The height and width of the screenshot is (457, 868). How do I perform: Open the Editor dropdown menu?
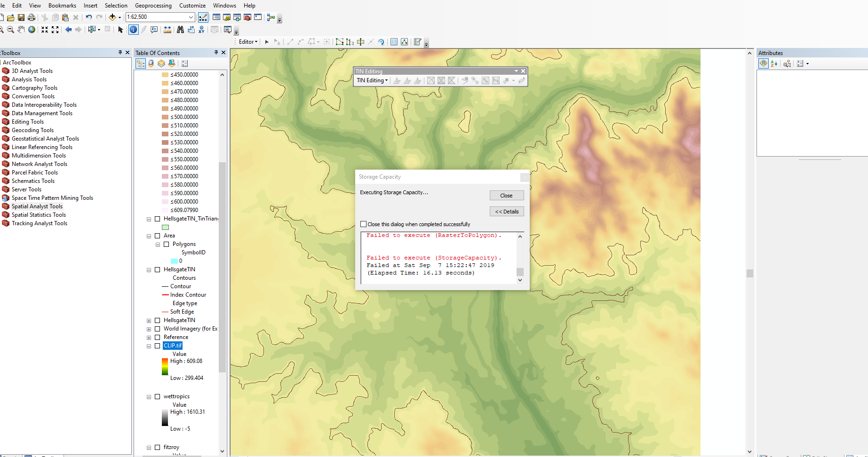pos(248,42)
